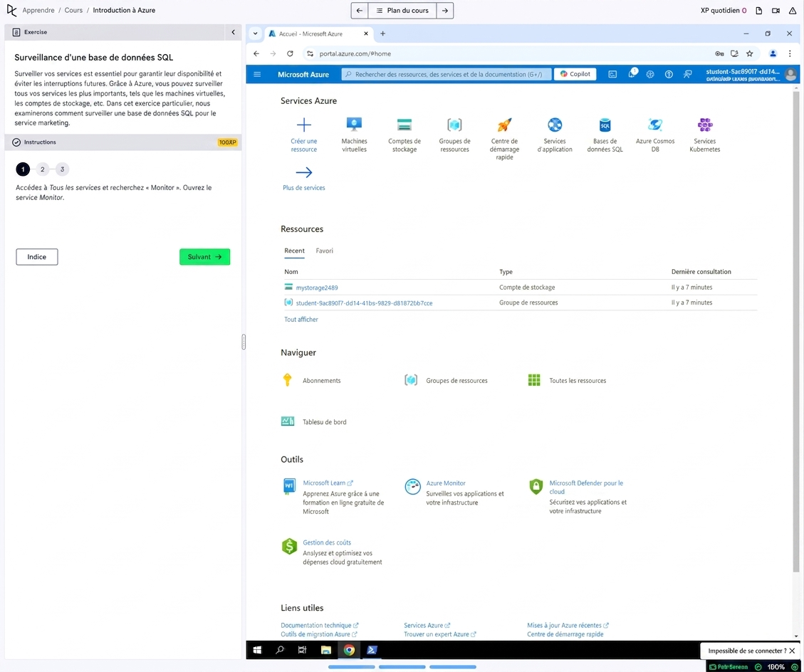This screenshot has height=672, width=804.
Task: Open Chrome three-dot menu
Action: pos(790,53)
